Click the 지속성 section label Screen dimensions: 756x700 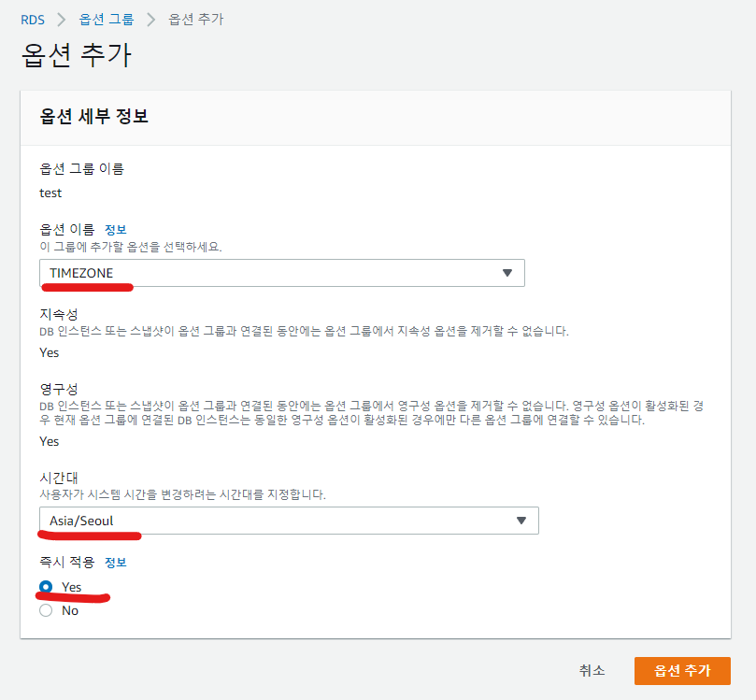pyautogui.click(x=59, y=314)
